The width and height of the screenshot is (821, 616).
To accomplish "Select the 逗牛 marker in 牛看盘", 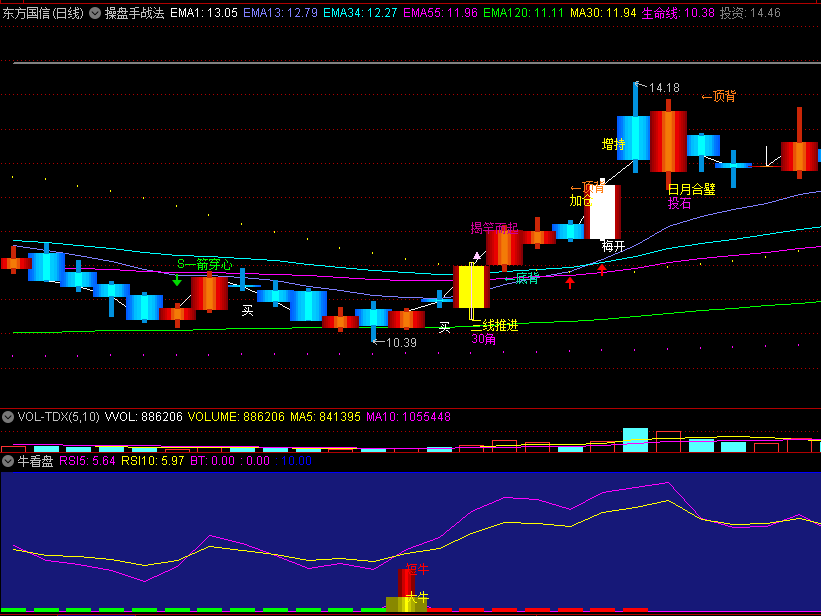I will [x=417, y=569].
